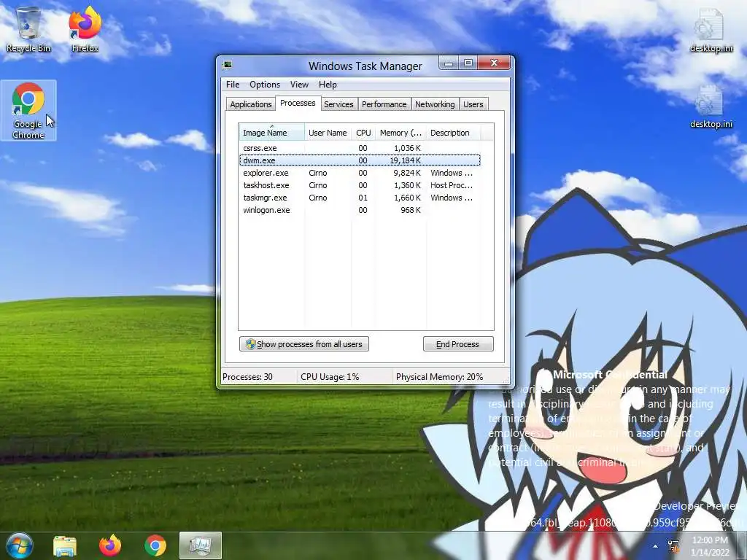This screenshot has width=747, height=560.
Task: Click the network icon in system tray
Action: (673, 546)
